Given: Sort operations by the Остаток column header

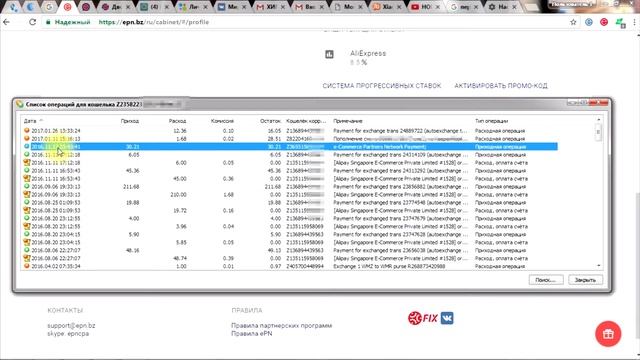Looking at the screenshot, I should click(x=270, y=121).
